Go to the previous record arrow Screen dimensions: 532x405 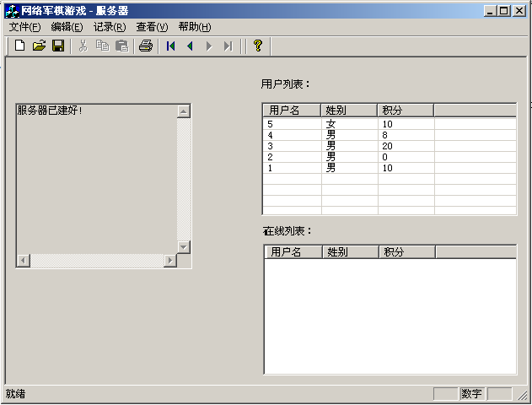(x=190, y=46)
